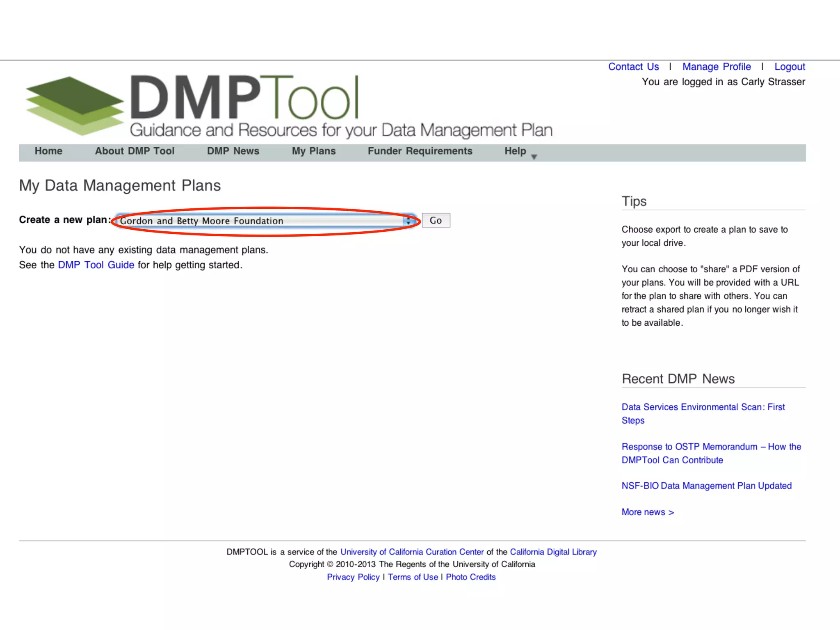Expand the Help menu arrow
Viewport: 840px width, 630px height.
point(534,157)
